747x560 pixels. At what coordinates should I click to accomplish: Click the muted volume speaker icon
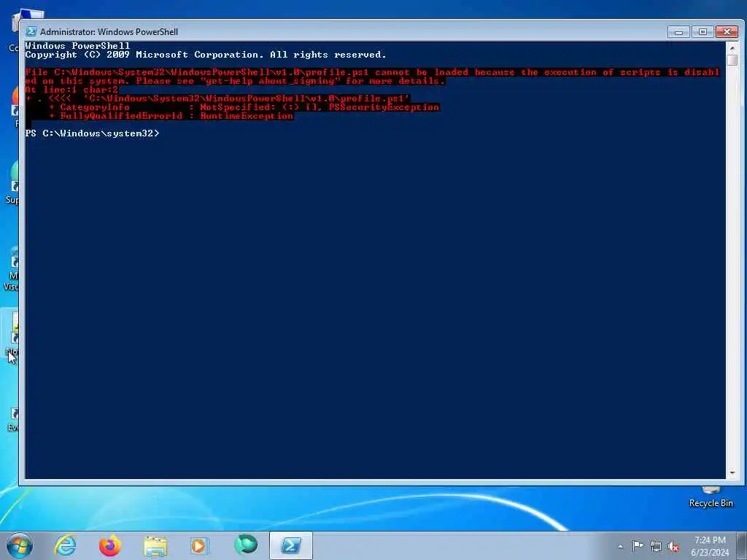(673, 546)
